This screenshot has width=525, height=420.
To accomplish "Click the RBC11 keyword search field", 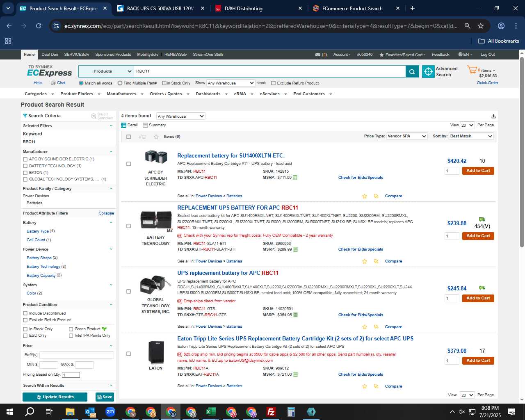I will pyautogui.click(x=269, y=71).
